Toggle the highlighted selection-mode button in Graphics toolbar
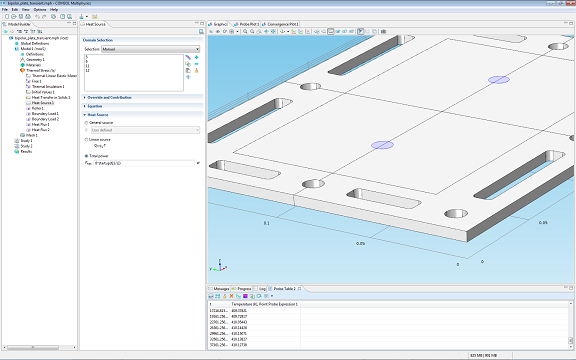This screenshot has width=576, height=360. point(360,32)
